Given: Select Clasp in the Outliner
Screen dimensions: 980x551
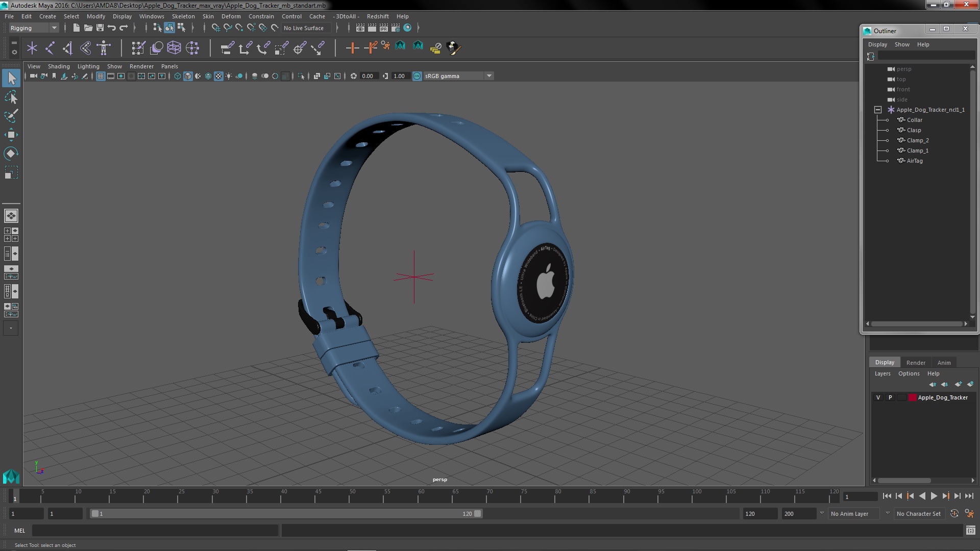Looking at the screenshot, I should coord(914,130).
